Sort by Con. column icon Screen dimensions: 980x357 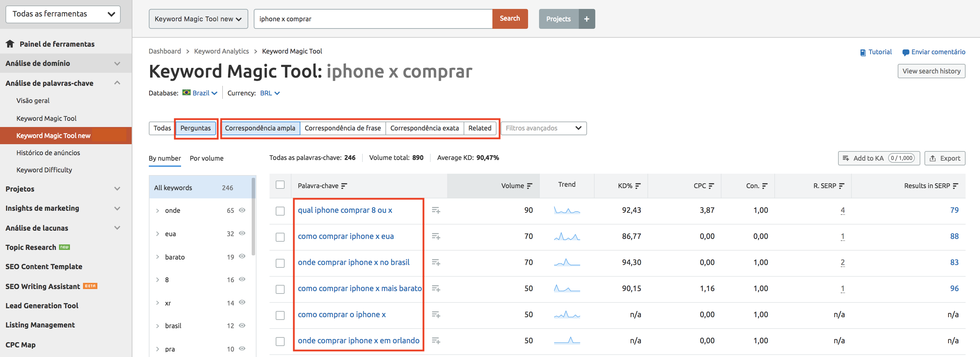point(765,186)
